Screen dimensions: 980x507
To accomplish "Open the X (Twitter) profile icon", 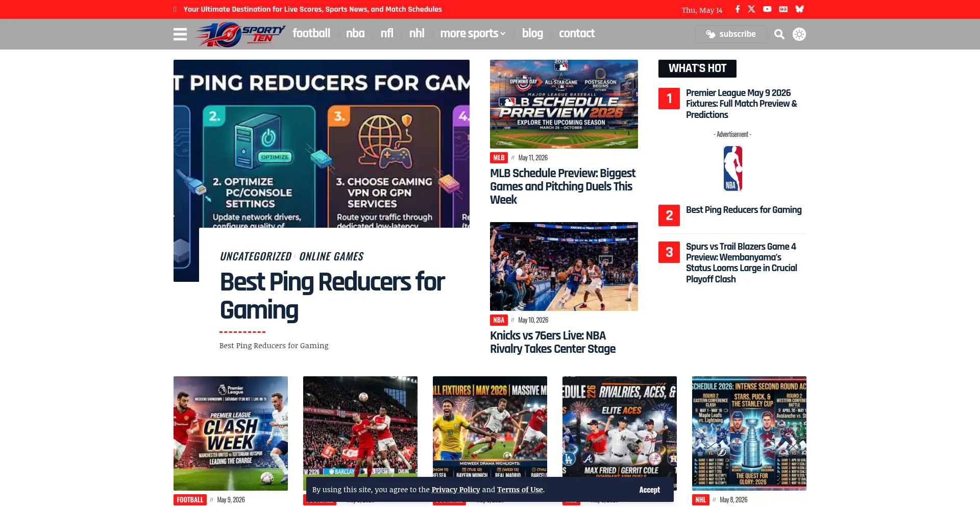I will (x=751, y=9).
